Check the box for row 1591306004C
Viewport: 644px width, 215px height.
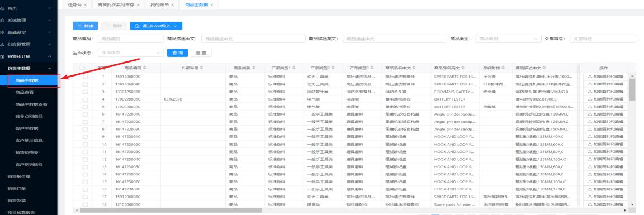click(x=85, y=84)
